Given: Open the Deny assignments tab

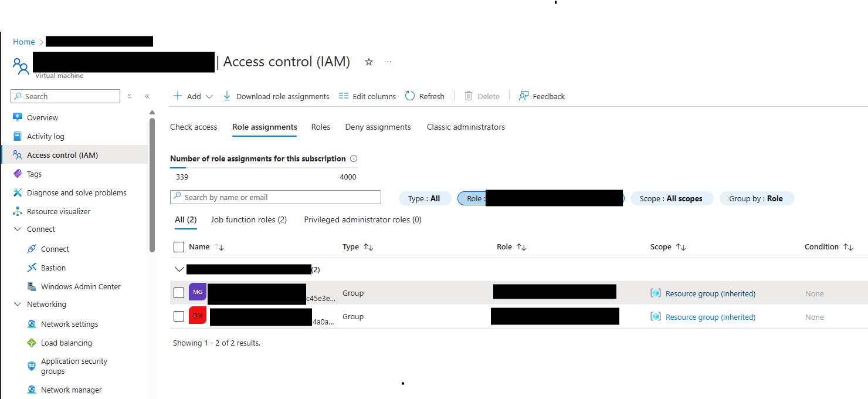Looking at the screenshot, I should pyautogui.click(x=378, y=127).
